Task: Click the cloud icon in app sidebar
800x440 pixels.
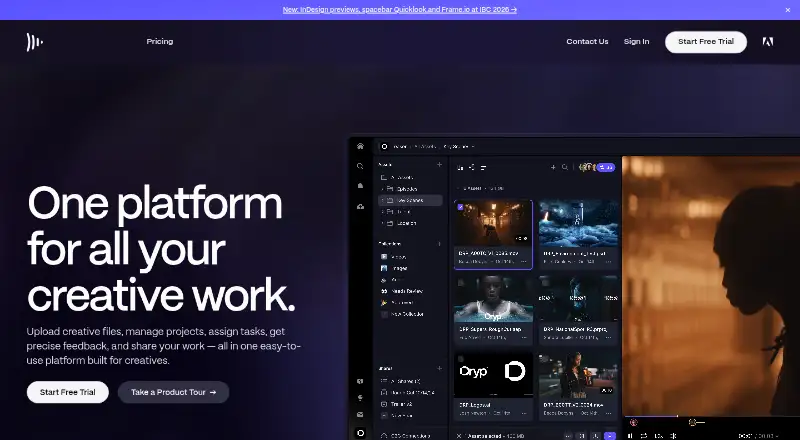Action: [360, 206]
